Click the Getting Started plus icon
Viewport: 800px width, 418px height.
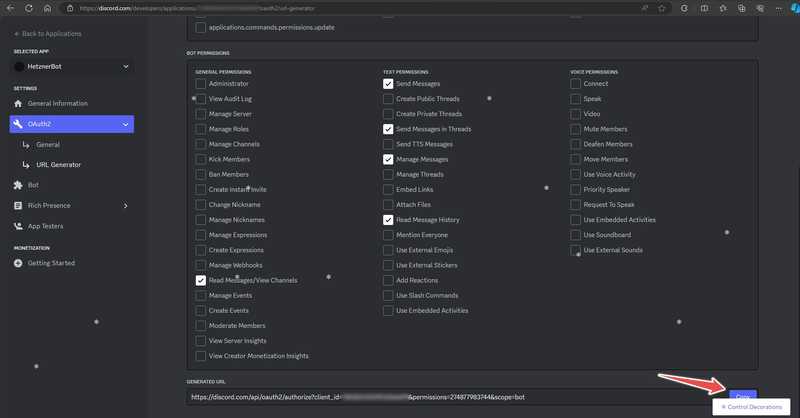coord(18,263)
